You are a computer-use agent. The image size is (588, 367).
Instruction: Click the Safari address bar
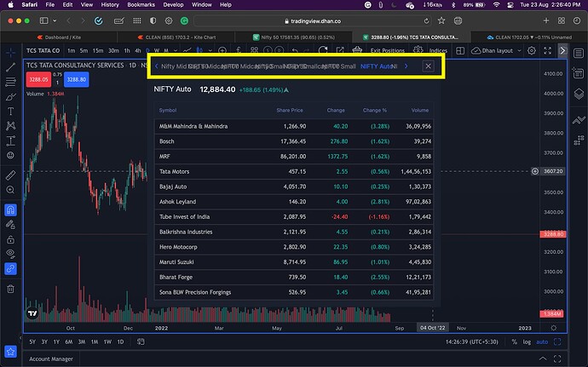point(313,21)
